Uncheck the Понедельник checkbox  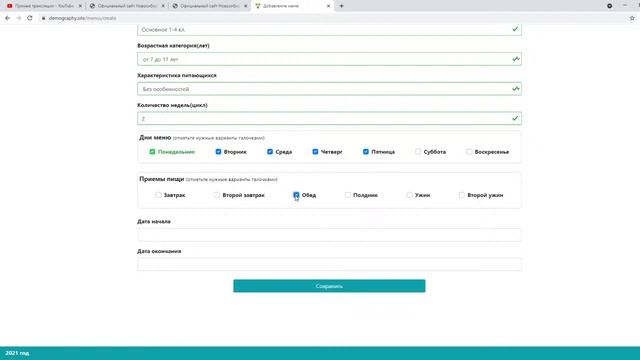(x=152, y=152)
